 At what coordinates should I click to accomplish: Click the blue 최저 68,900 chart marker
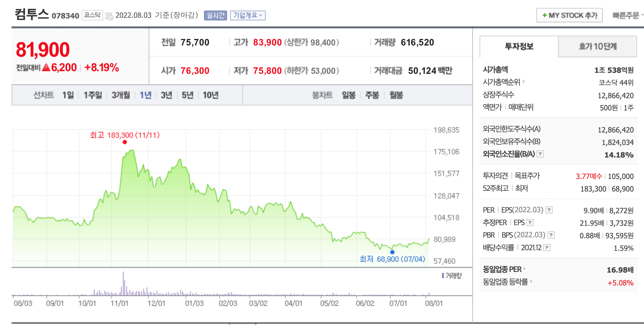[392, 252]
